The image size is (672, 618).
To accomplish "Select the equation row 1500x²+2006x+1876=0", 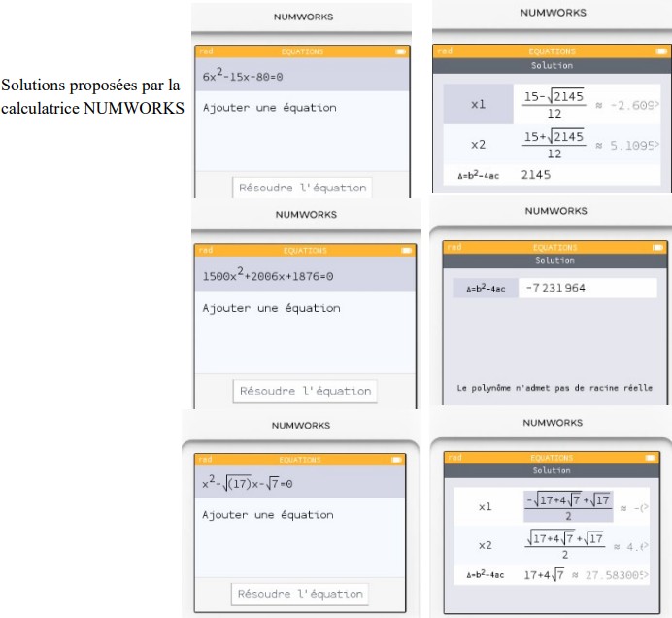I will coord(303,276).
